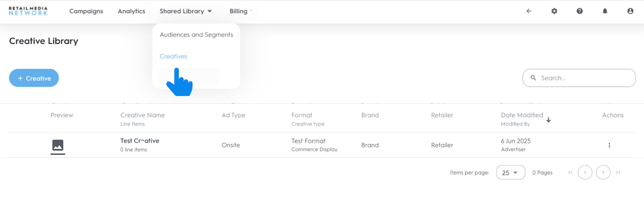The image size is (644, 223).
Task: Go to the previous page
Action: coord(585,172)
